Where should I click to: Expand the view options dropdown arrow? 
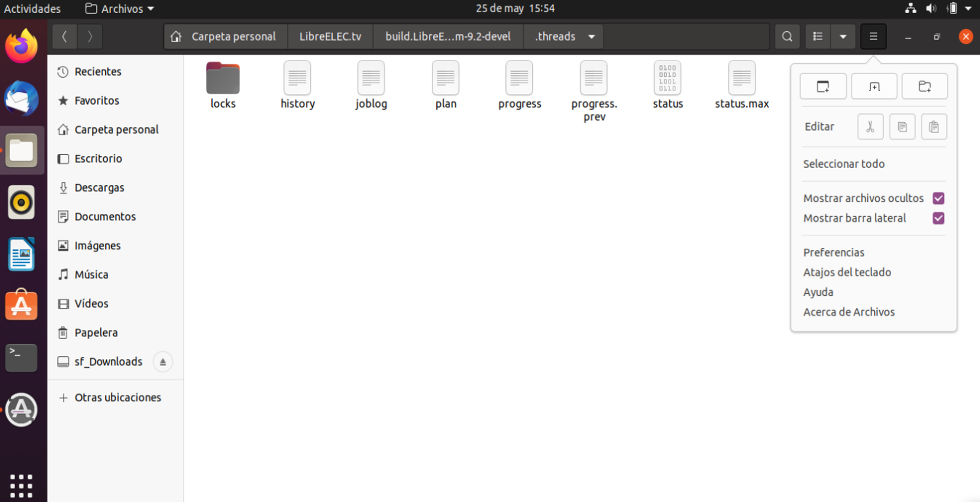[843, 37]
